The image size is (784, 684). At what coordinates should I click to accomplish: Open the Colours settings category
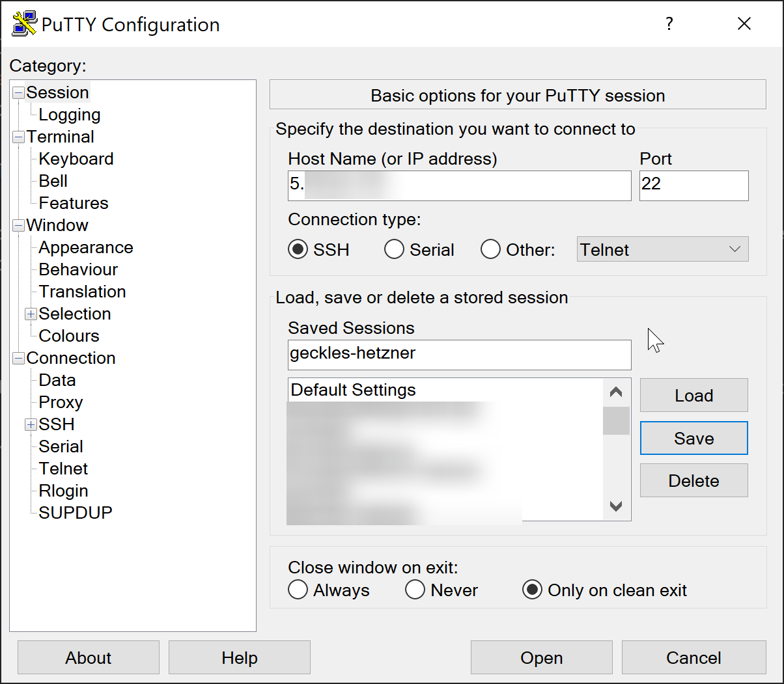(69, 336)
